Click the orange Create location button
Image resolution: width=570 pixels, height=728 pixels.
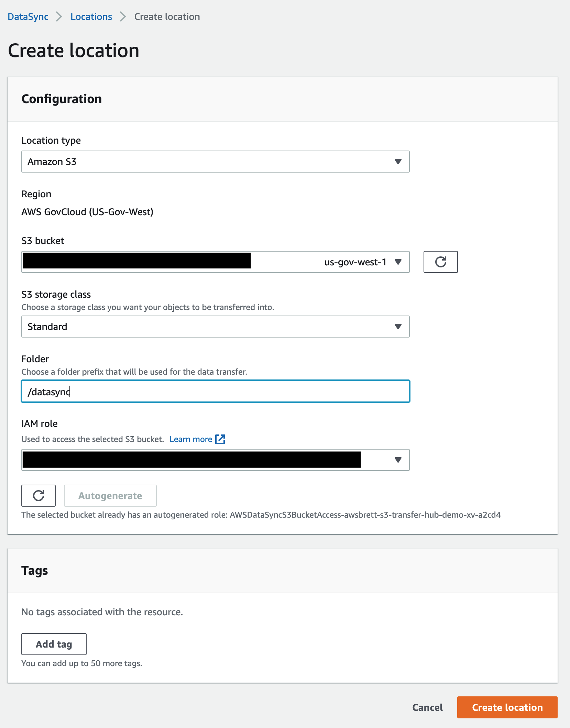point(507,707)
